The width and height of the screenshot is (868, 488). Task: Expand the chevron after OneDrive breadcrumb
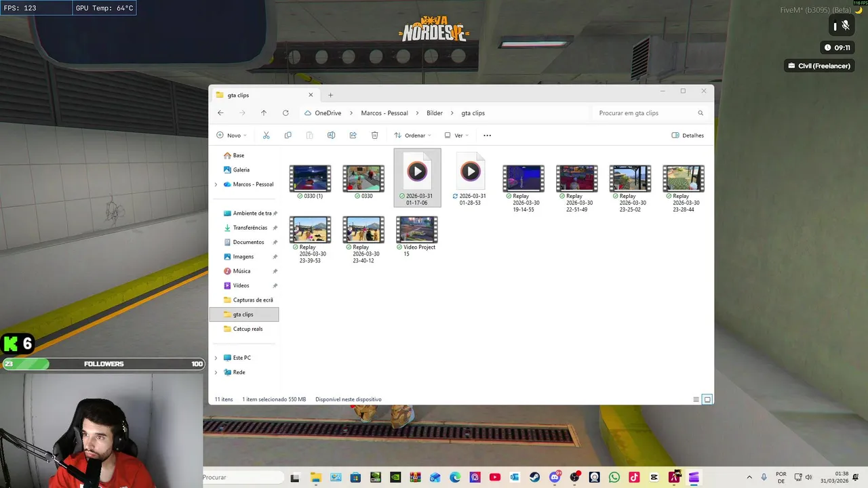(x=351, y=113)
